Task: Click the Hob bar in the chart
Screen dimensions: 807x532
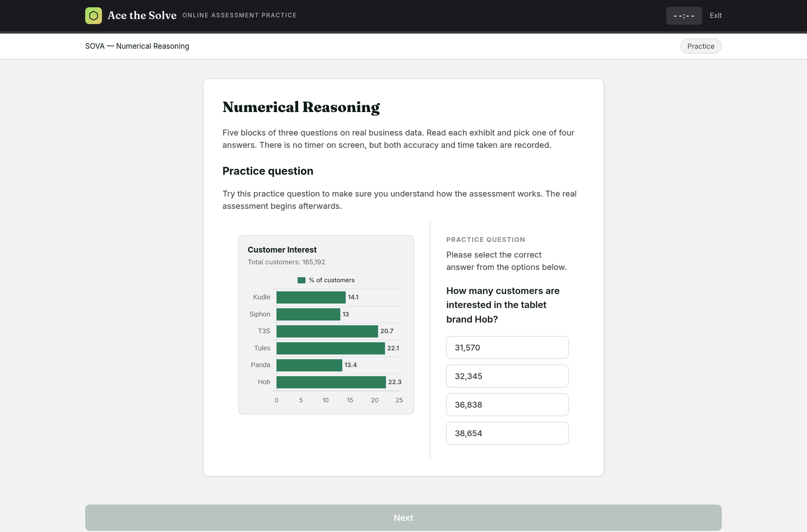Action: (331, 382)
